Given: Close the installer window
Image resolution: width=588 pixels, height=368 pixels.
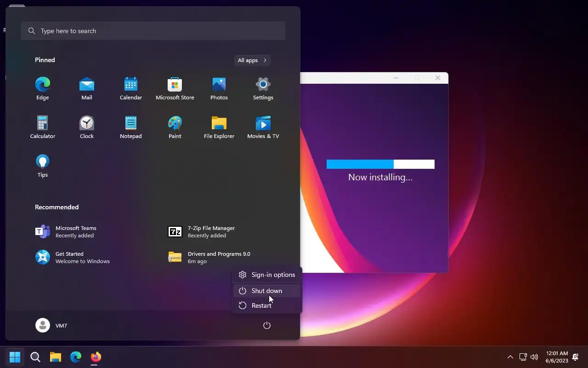Looking at the screenshot, I should click(438, 78).
